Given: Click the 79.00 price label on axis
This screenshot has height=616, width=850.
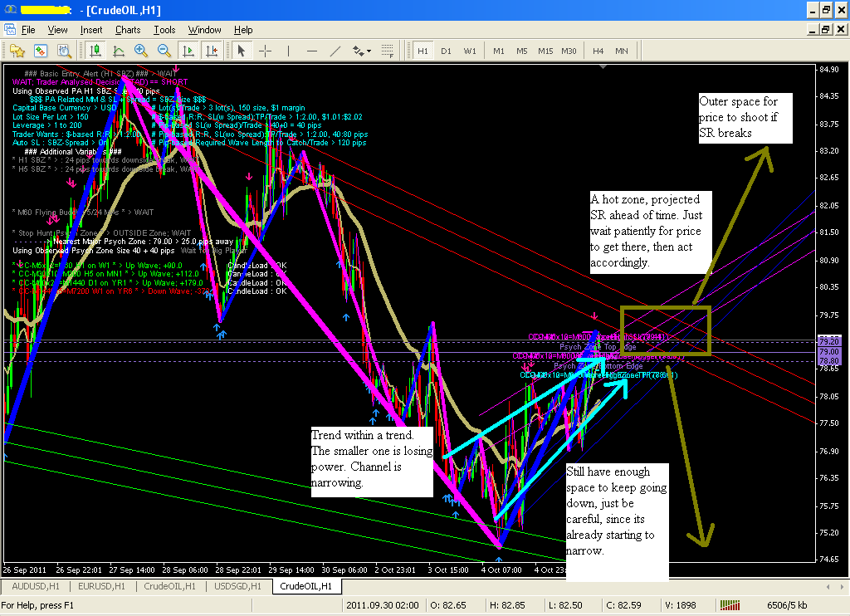Looking at the screenshot, I should click(x=827, y=352).
